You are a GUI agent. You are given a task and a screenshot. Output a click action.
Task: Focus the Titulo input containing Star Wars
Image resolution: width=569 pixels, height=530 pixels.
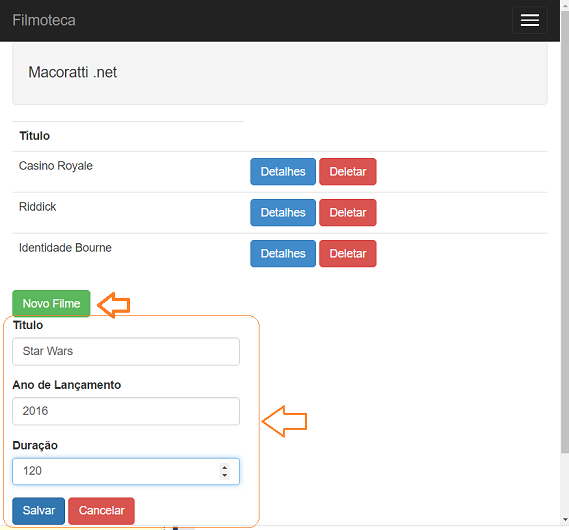(126, 352)
